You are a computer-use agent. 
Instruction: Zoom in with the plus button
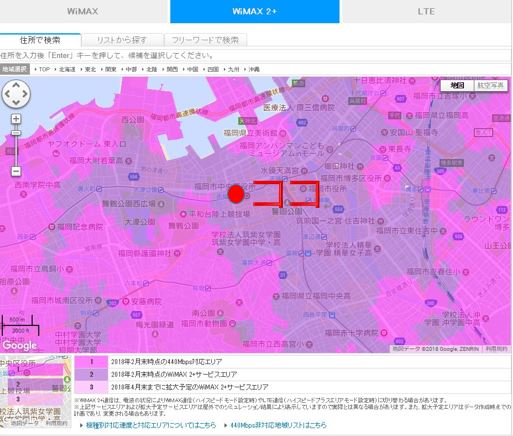click(x=16, y=119)
